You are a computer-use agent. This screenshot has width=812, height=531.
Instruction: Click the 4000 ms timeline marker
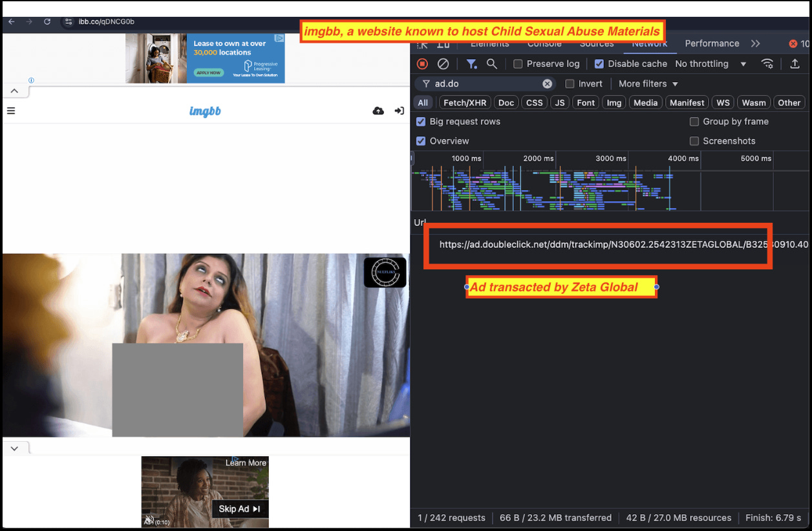(x=683, y=158)
